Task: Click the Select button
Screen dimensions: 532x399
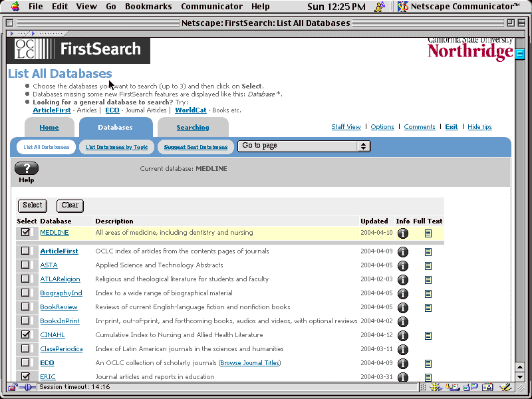Action: point(33,205)
